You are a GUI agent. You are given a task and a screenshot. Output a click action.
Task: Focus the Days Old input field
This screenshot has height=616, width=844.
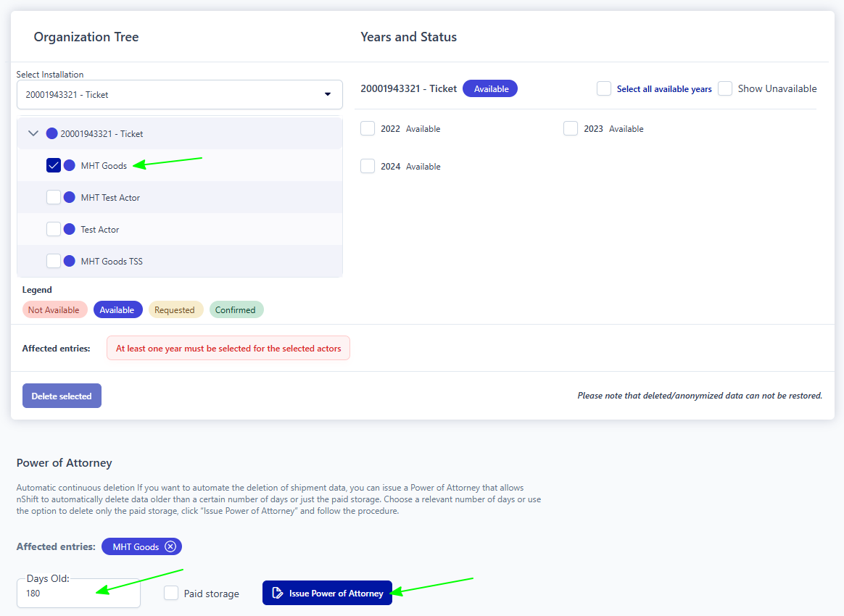coord(78,594)
